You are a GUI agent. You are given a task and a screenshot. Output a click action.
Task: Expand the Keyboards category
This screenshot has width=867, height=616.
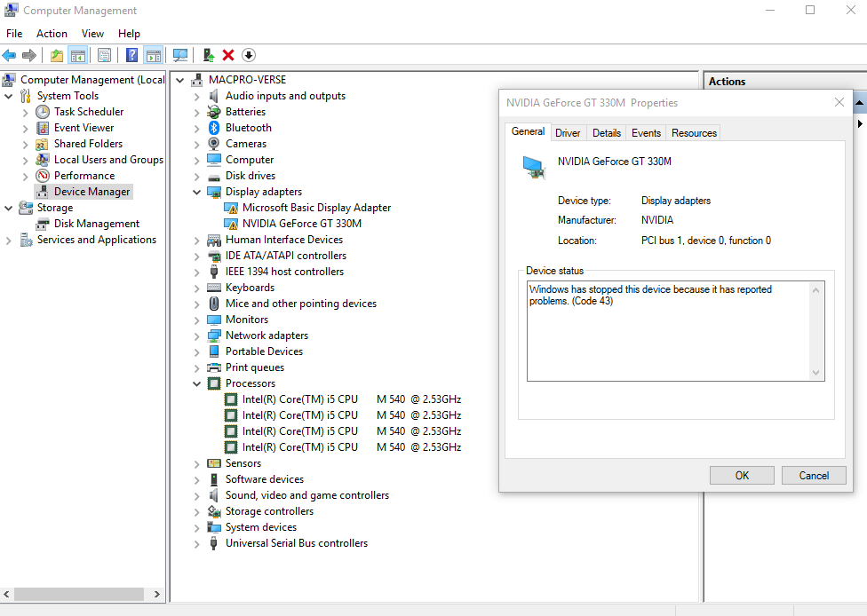(x=197, y=288)
